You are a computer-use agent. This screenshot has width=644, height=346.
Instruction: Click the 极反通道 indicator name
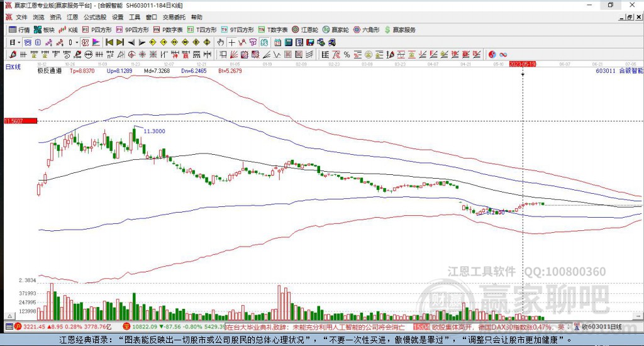pos(50,70)
